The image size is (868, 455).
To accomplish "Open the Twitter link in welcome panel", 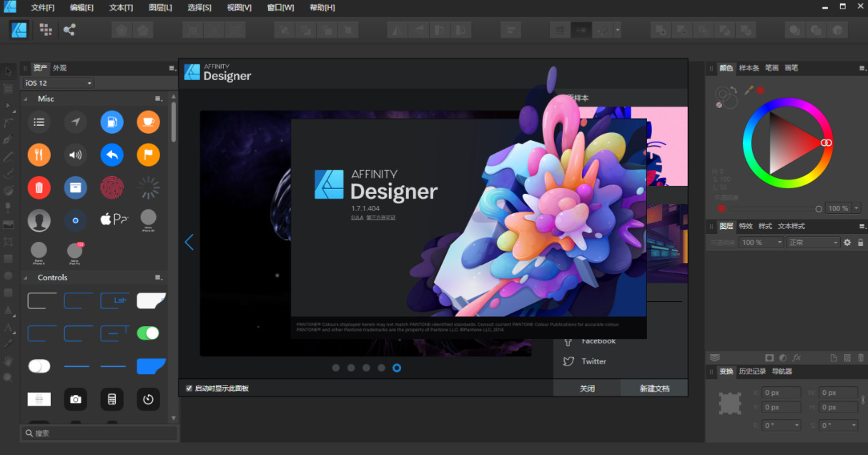I will 593,361.
